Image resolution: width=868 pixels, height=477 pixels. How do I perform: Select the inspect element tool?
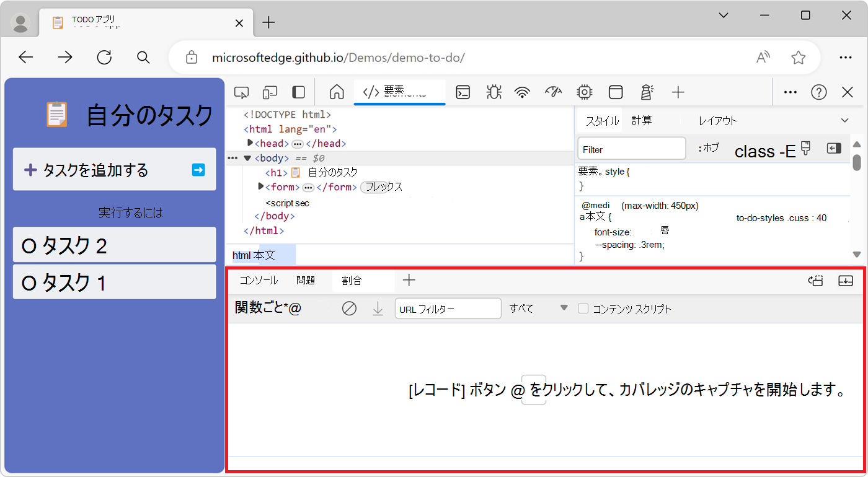coord(241,92)
